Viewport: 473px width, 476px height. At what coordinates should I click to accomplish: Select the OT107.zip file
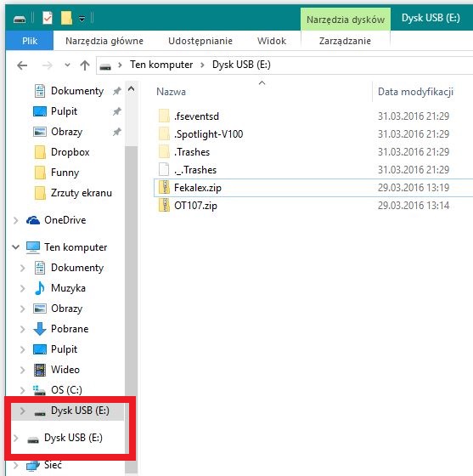point(195,206)
